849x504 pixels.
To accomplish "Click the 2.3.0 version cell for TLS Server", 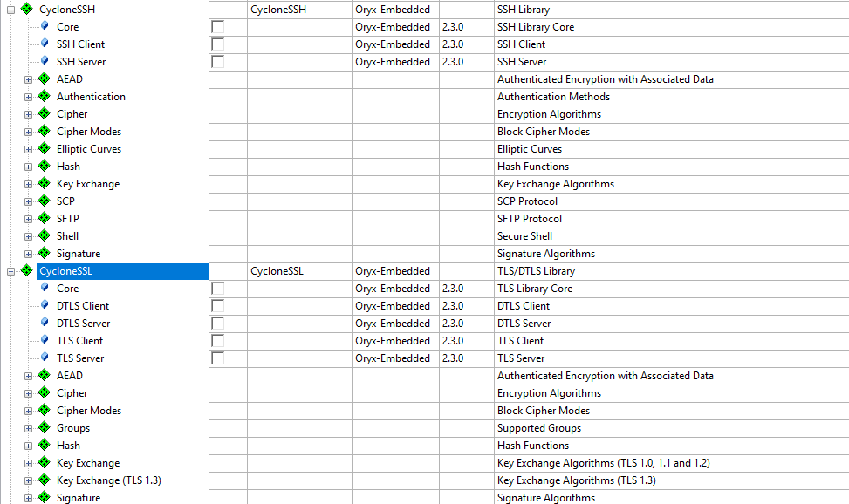I will point(453,358).
